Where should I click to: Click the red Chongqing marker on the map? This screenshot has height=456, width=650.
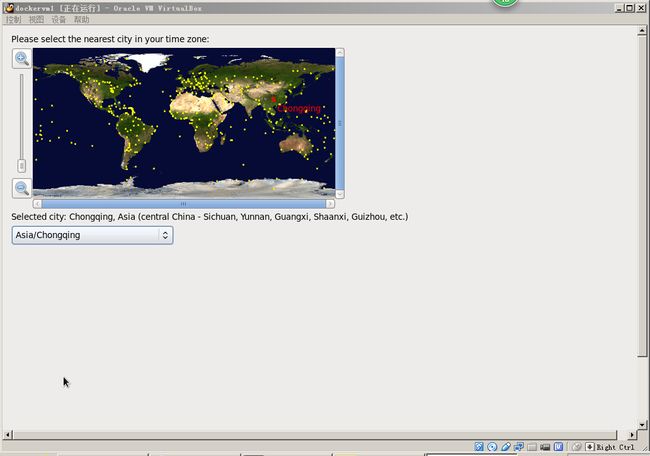click(x=274, y=99)
